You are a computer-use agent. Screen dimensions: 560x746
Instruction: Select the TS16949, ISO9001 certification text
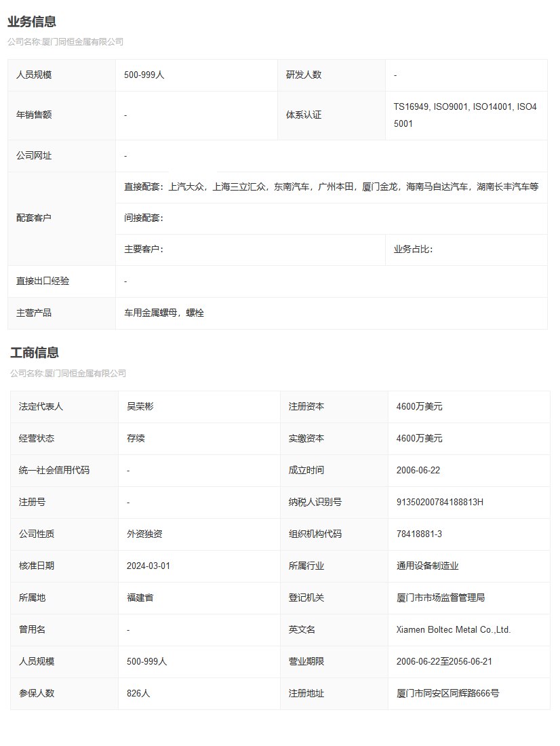[x=465, y=115]
